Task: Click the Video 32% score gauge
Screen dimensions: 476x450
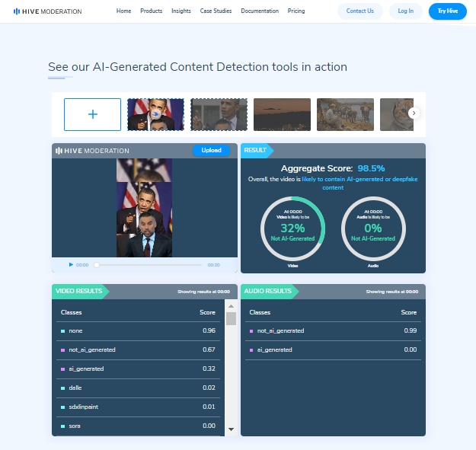Action: tap(292, 228)
